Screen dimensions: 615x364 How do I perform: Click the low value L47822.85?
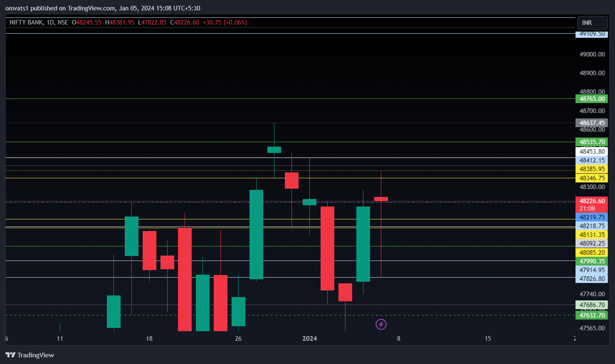[152, 22]
